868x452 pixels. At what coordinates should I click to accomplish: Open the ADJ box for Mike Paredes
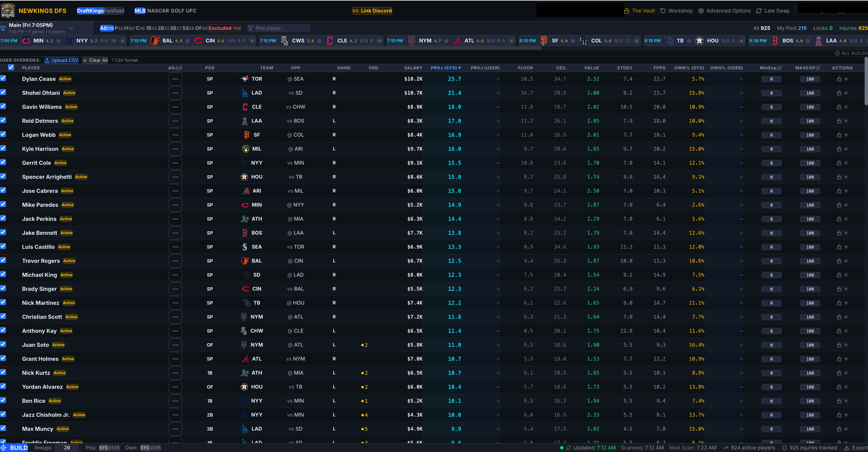[175, 205]
